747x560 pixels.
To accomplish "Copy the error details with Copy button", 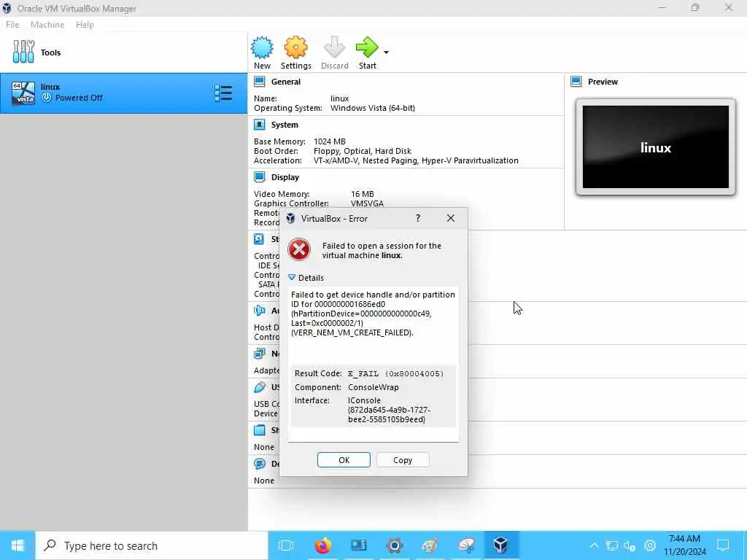I will (x=403, y=460).
